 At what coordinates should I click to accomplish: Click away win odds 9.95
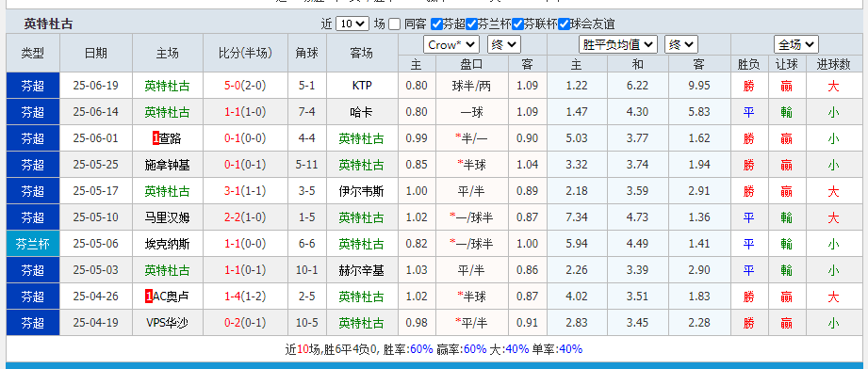[x=699, y=86]
